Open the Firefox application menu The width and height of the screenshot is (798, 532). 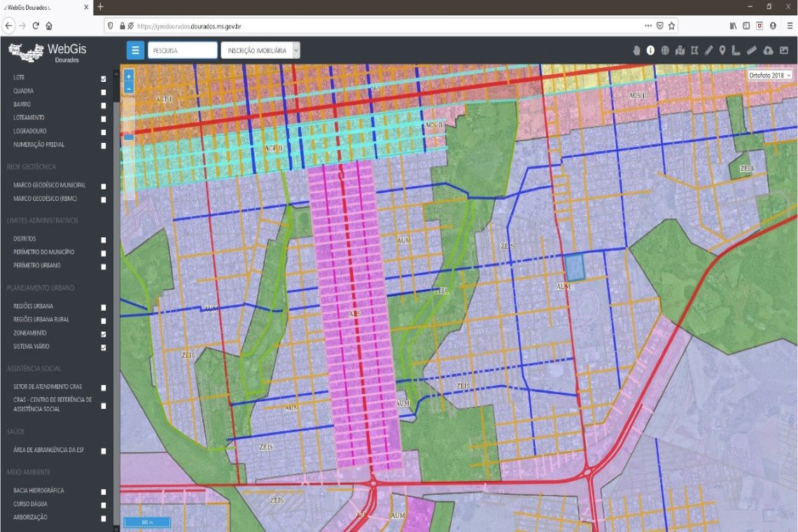[790, 25]
